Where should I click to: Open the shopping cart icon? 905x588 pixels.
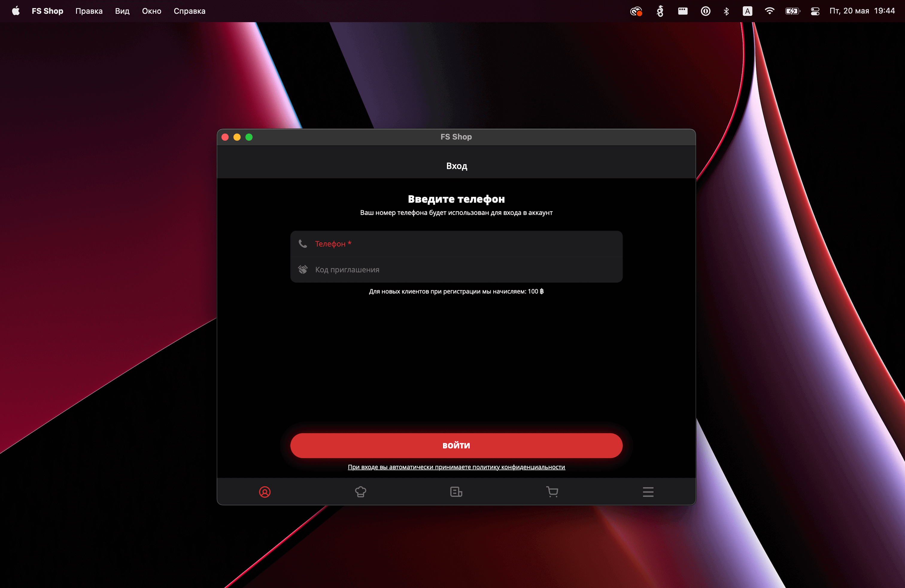(552, 492)
